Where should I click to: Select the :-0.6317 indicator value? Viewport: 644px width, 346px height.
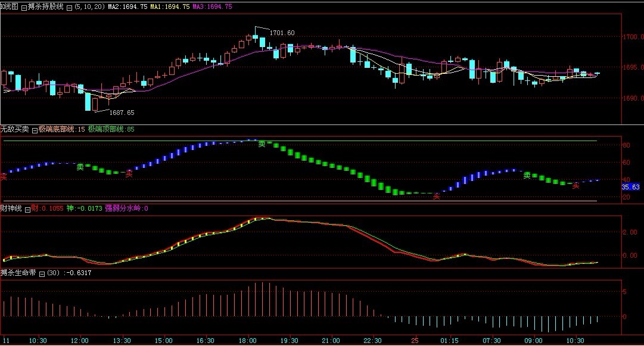77,273
